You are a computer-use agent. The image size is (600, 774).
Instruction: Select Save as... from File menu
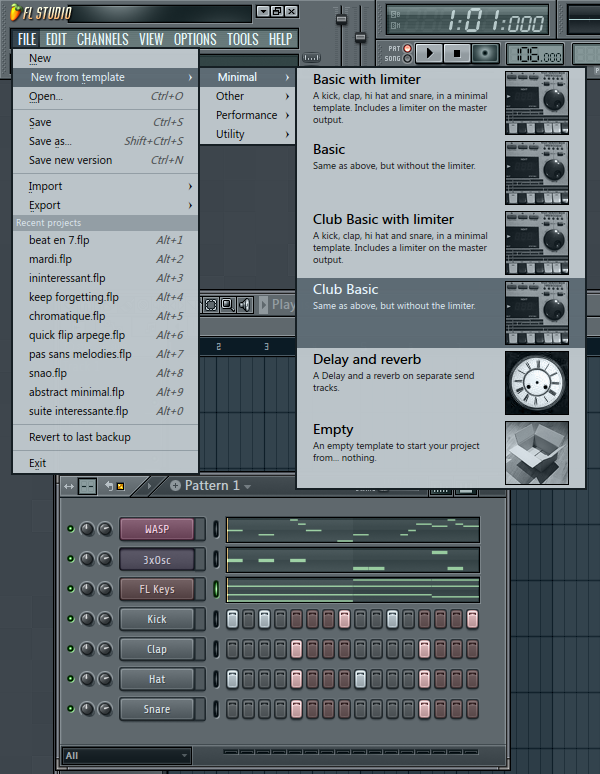click(x=50, y=141)
